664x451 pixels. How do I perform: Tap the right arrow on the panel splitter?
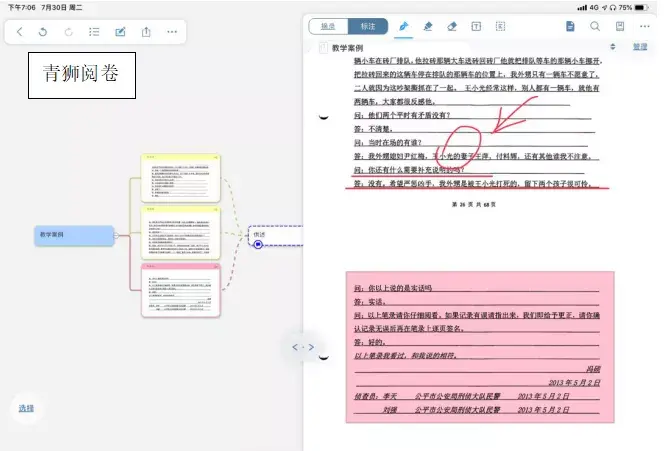pyautogui.click(x=311, y=347)
